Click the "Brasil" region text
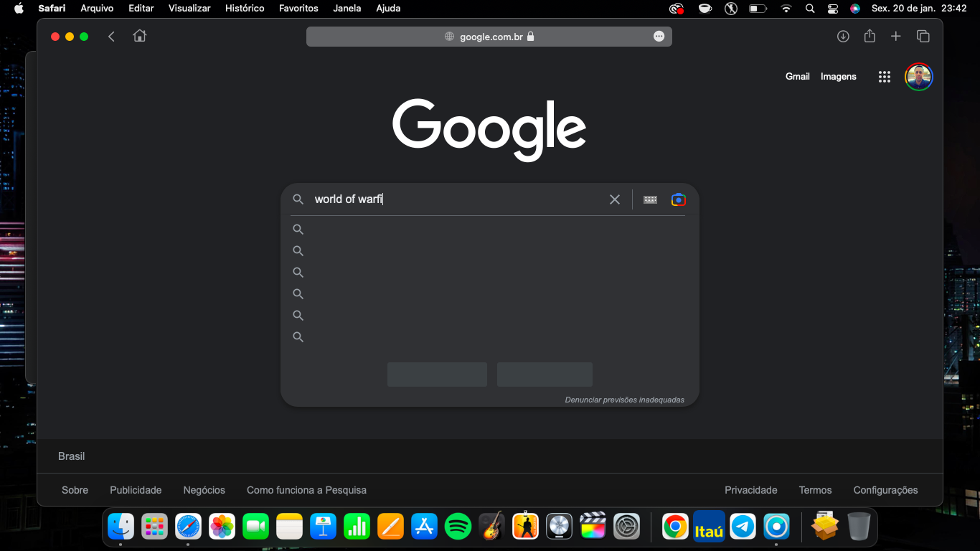This screenshot has width=980, height=551. (72, 456)
